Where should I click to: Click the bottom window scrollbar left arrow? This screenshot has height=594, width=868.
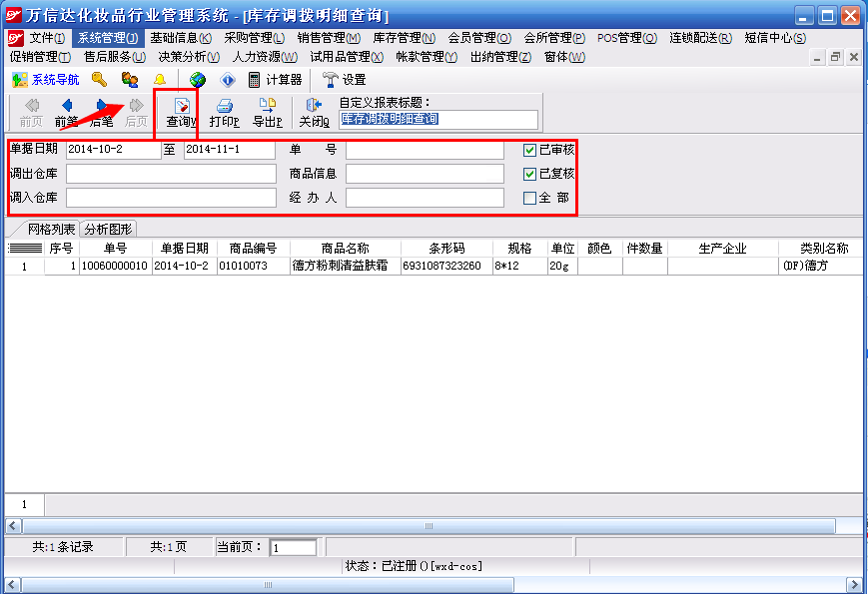pos(12,585)
